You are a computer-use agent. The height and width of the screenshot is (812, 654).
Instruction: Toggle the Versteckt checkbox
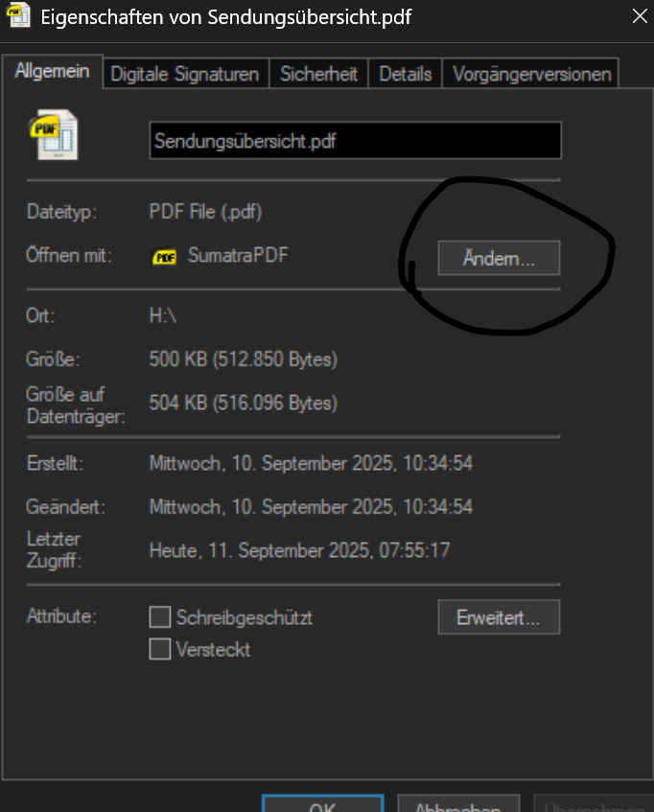click(x=160, y=649)
